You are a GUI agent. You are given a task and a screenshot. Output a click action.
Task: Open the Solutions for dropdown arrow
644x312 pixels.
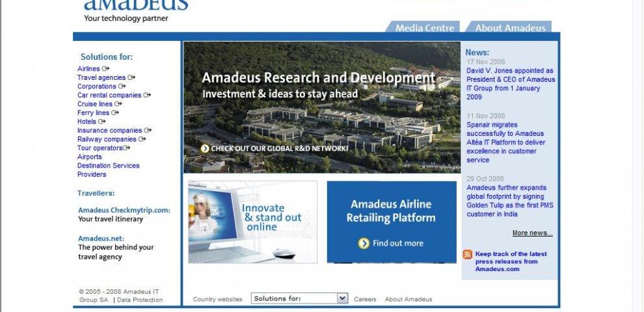(343, 298)
